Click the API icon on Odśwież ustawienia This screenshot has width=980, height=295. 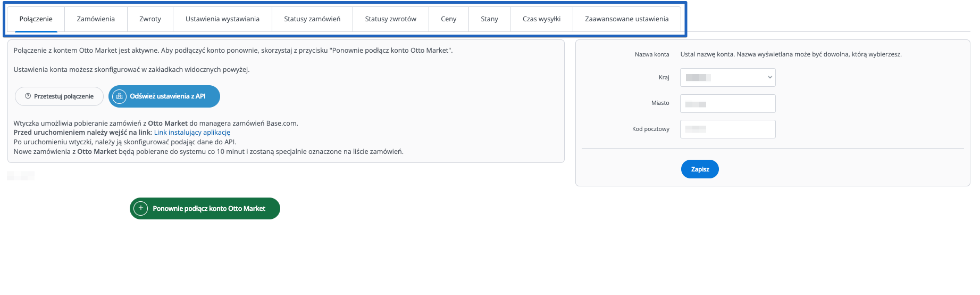(x=120, y=96)
